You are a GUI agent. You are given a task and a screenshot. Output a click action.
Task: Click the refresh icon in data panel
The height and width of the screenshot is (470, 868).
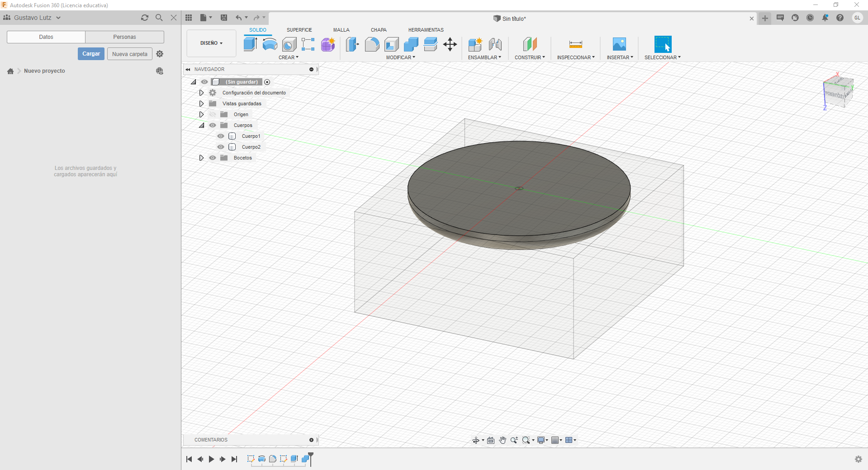tap(145, 18)
